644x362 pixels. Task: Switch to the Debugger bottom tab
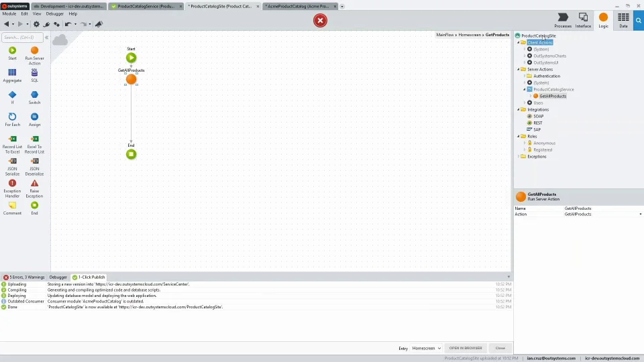(x=58, y=277)
